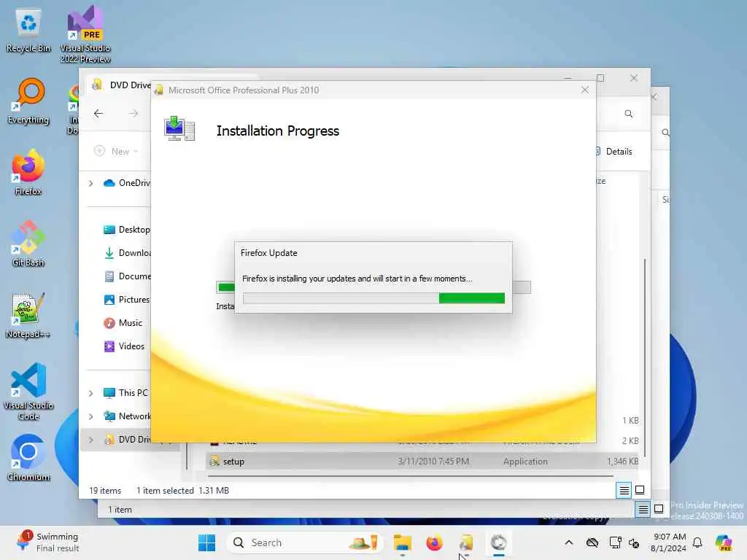Expand the This PC tree node
Screen dimensions: 747x560
[x=91, y=393]
